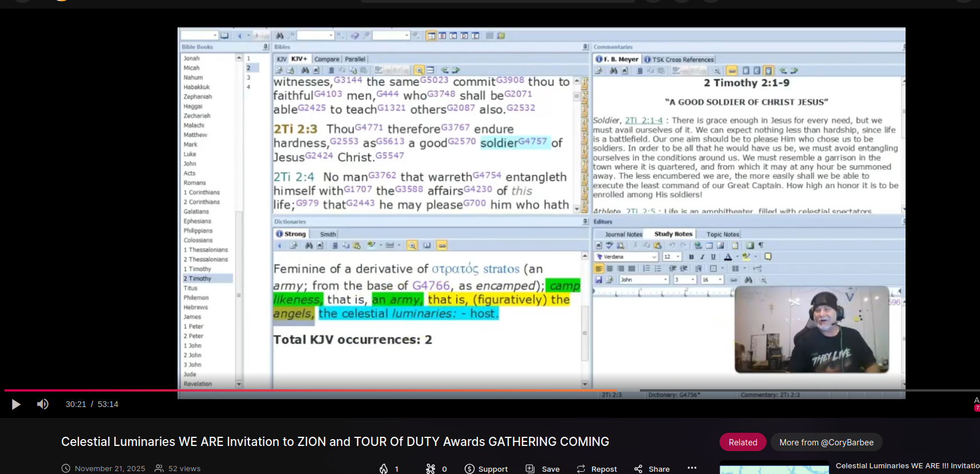Mute the video with the speaker icon
The image size is (980, 474).
pos(43,404)
